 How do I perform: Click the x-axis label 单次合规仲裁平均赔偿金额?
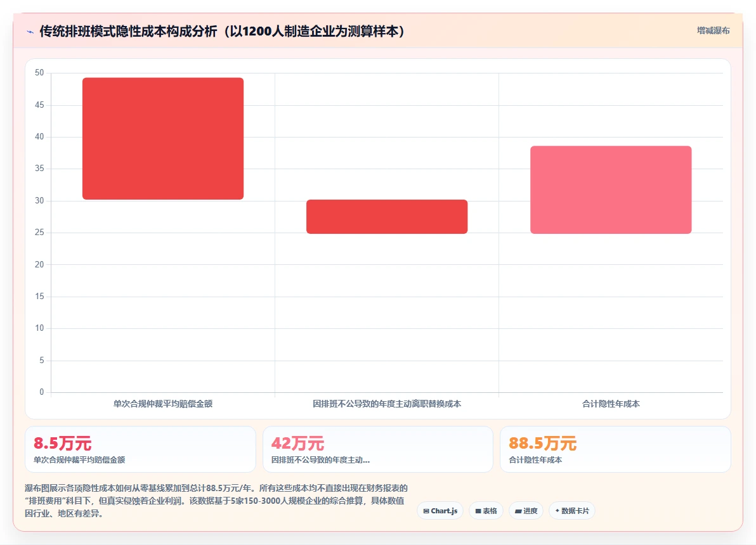click(163, 404)
